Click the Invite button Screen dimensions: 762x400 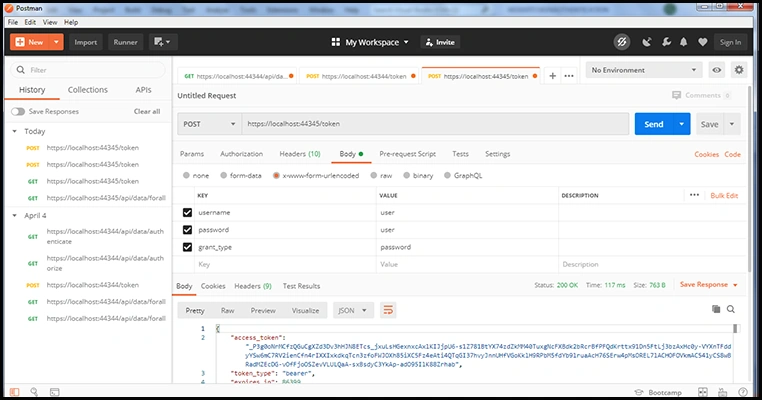click(x=440, y=42)
